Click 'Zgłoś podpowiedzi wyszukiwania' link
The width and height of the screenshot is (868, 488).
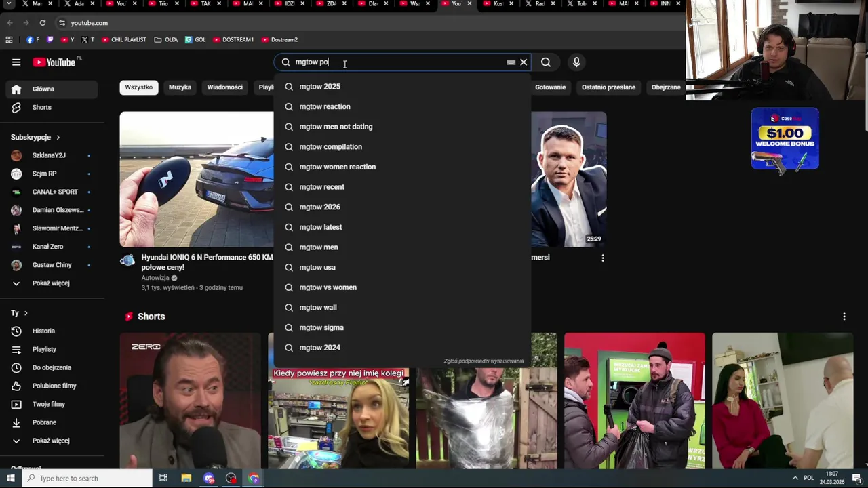pos(484,361)
